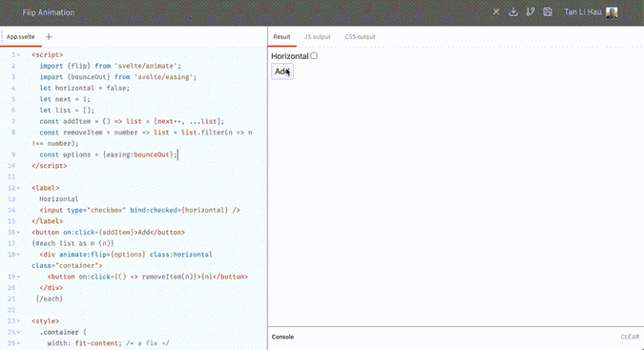The width and height of the screenshot is (644, 350).
Task: Click line number 22 in the gutter
Action: (x=11, y=310)
